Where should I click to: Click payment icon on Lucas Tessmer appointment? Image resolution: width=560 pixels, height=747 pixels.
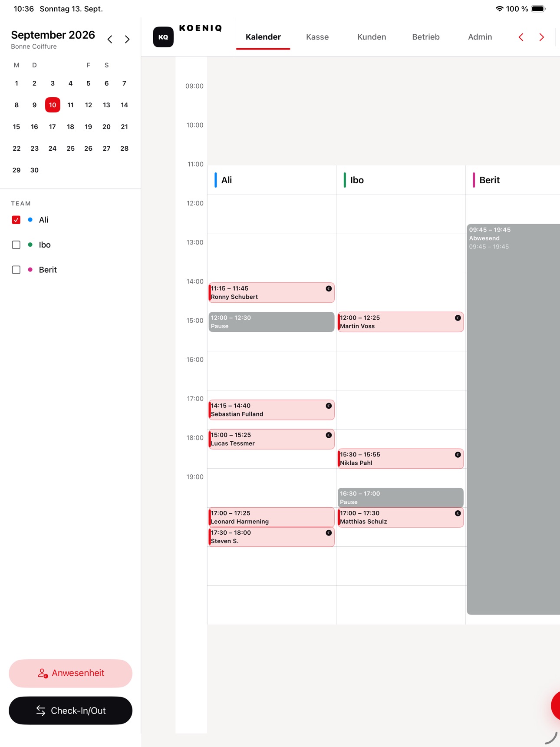point(329,435)
